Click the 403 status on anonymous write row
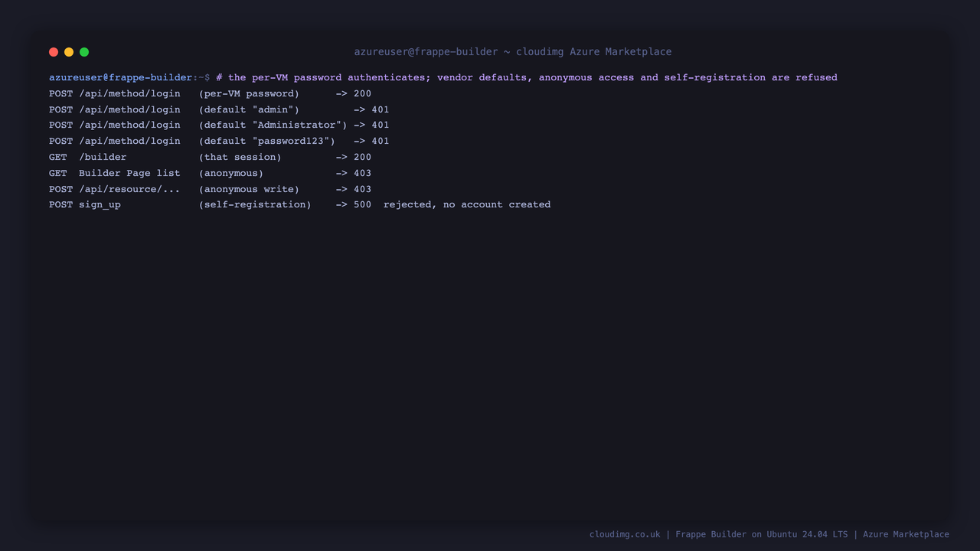Image resolution: width=980 pixels, height=551 pixels. 362,189
